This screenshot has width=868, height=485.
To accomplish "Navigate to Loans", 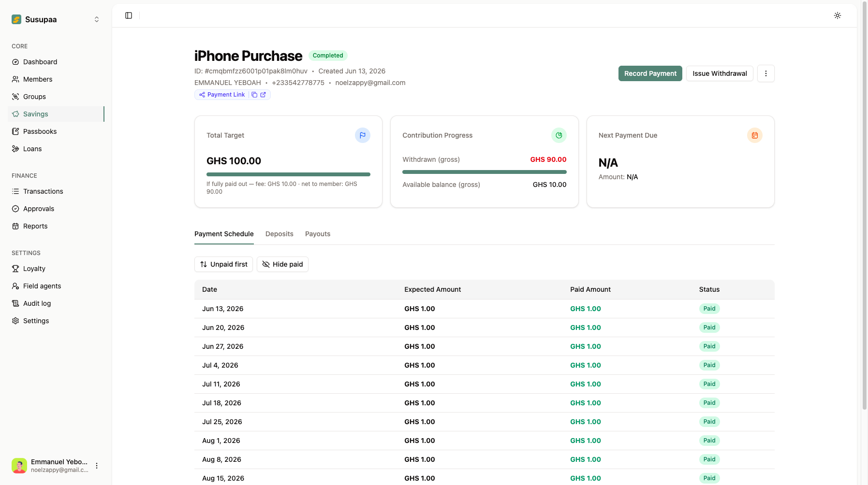I will coord(56,149).
